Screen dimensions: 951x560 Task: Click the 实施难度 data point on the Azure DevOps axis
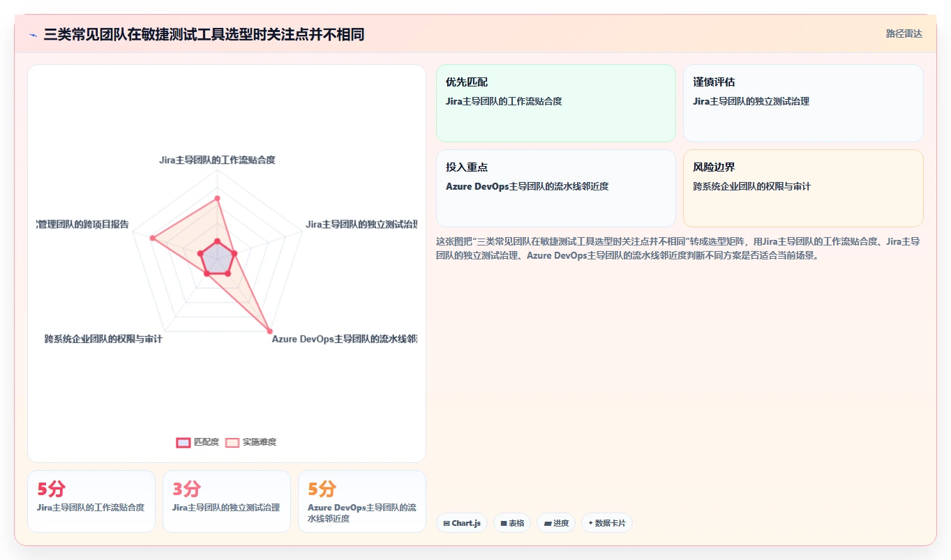coord(270,331)
